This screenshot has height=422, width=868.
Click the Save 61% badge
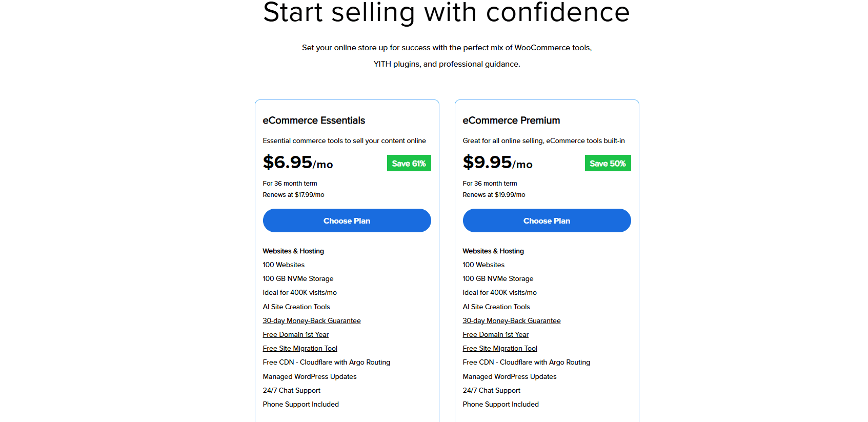pos(409,163)
